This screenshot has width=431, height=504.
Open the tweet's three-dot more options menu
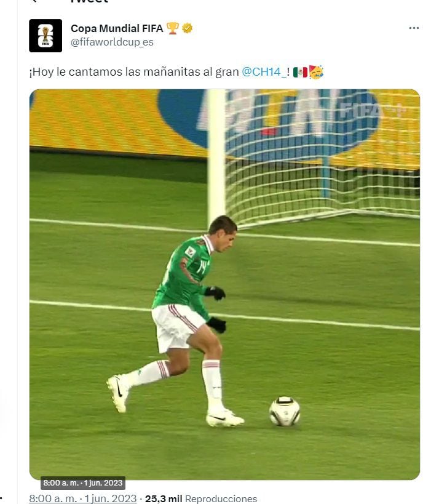coord(414,28)
